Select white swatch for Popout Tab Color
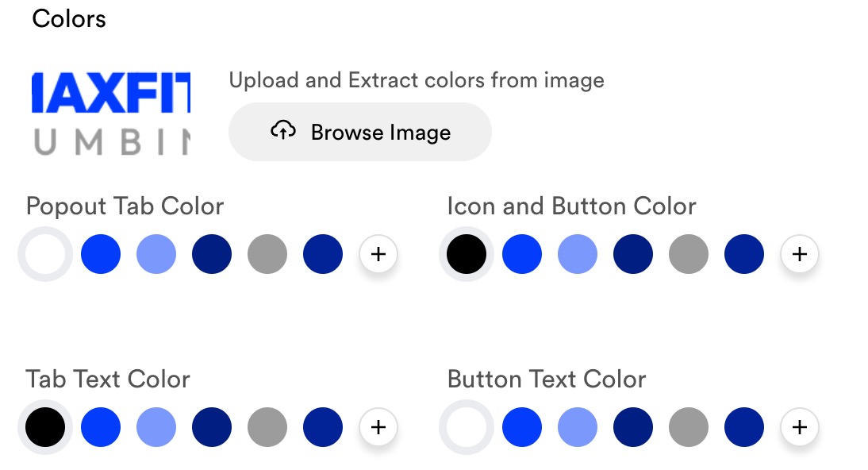The image size is (868, 470). [45, 254]
